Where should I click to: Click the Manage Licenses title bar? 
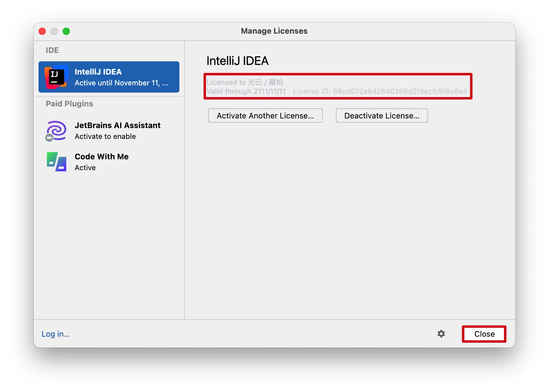274,31
